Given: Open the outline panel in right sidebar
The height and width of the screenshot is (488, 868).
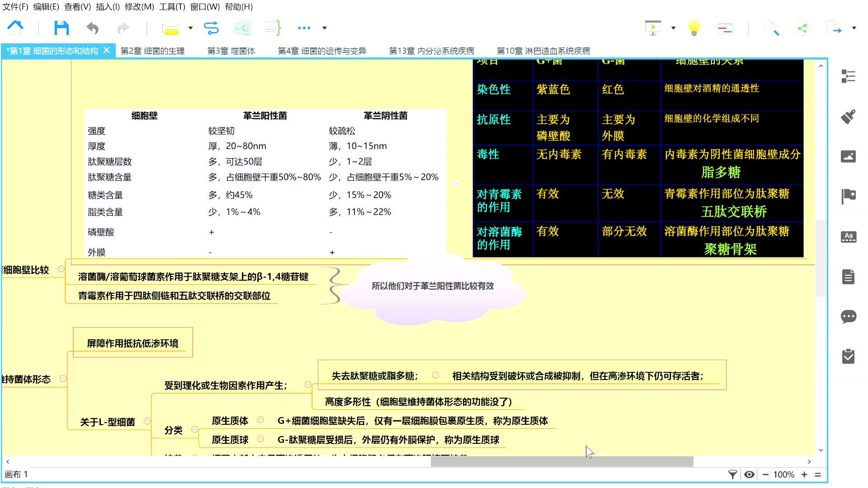Looking at the screenshot, I should pyautogui.click(x=848, y=76).
